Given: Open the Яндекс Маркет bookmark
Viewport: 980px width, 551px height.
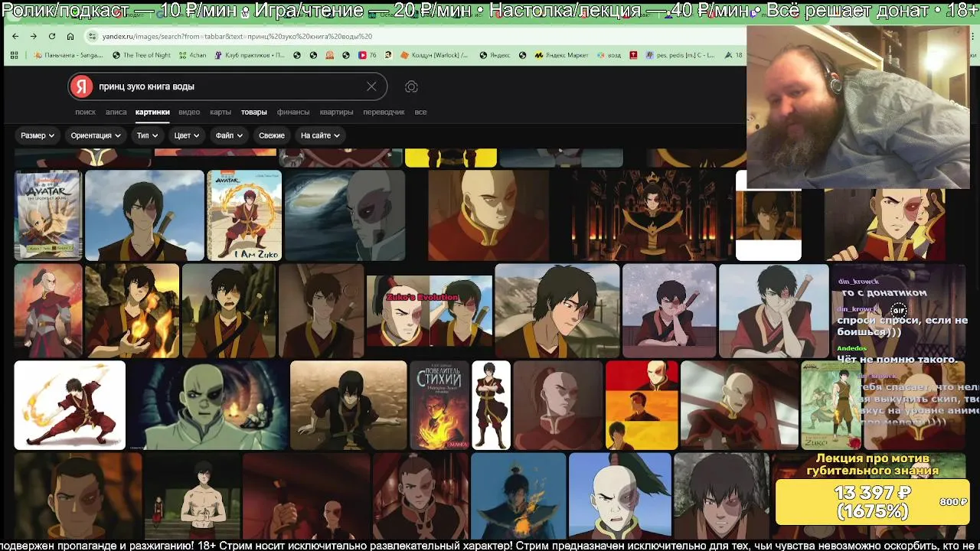Looking at the screenshot, I should [x=561, y=55].
